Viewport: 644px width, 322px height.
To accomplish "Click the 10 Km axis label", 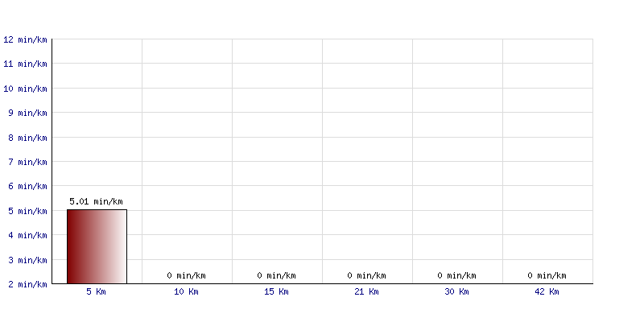I will (x=186, y=291).
